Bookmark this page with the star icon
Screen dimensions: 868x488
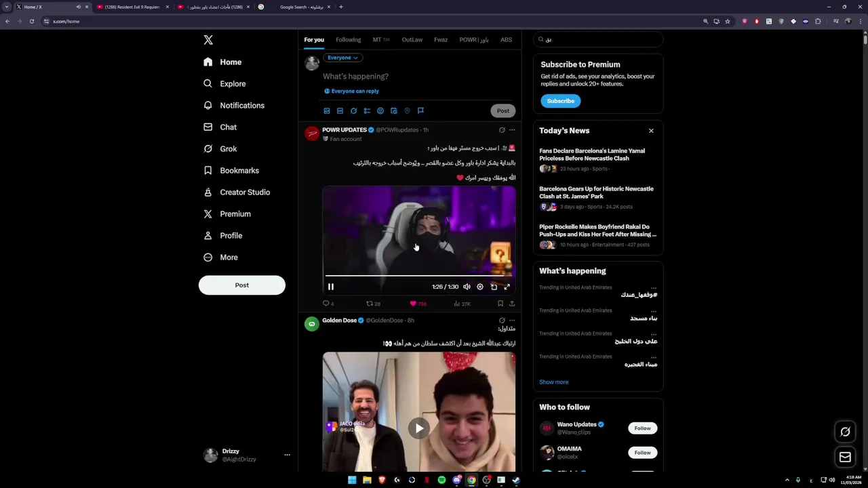click(x=728, y=21)
